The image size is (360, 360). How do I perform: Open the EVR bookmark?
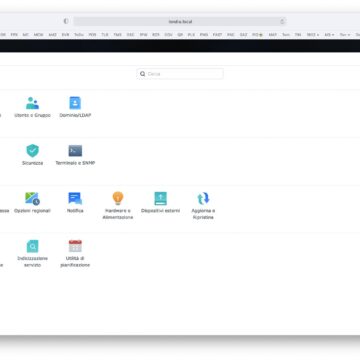pyautogui.click(x=65, y=35)
